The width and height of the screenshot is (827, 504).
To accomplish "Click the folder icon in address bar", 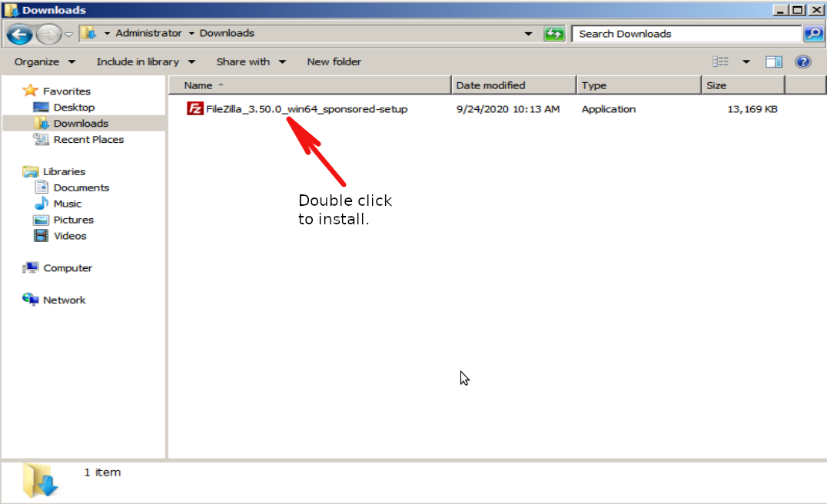I will [90, 33].
